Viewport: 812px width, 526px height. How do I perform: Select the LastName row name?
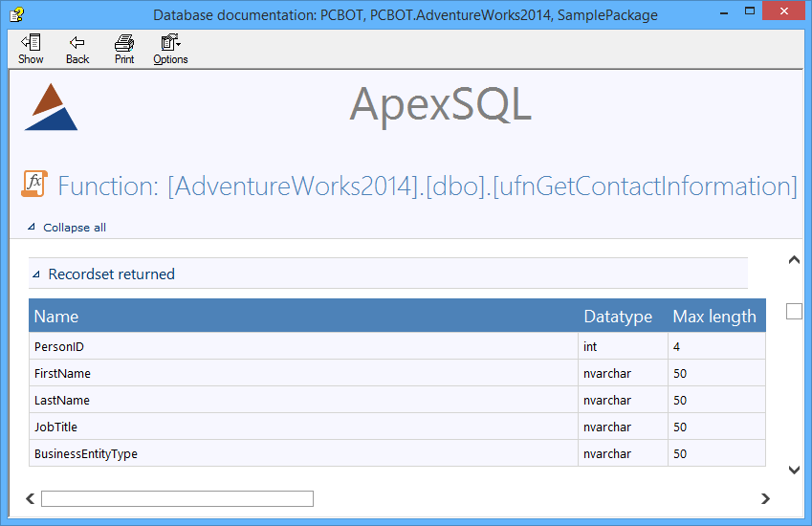[61, 400]
